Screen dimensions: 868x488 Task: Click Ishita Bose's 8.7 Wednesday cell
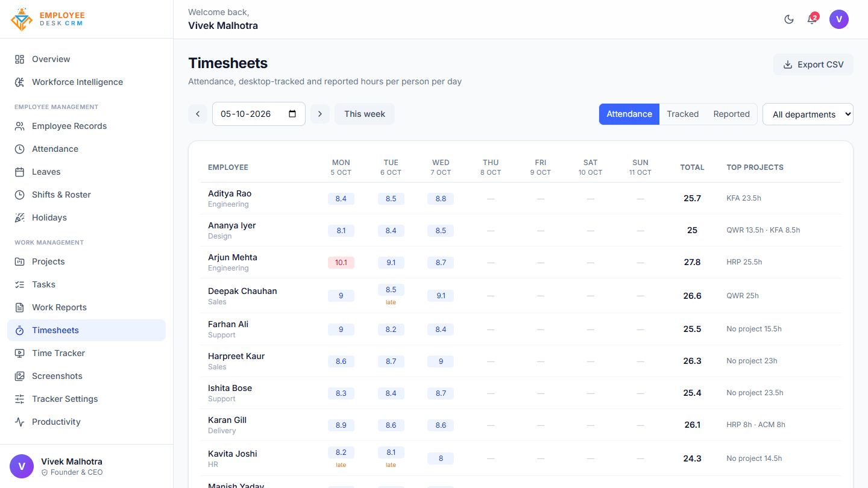point(441,393)
